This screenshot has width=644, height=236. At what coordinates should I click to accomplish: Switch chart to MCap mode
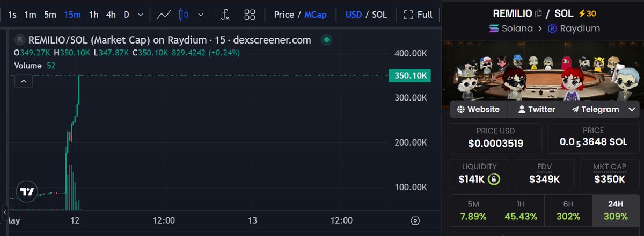click(x=316, y=15)
